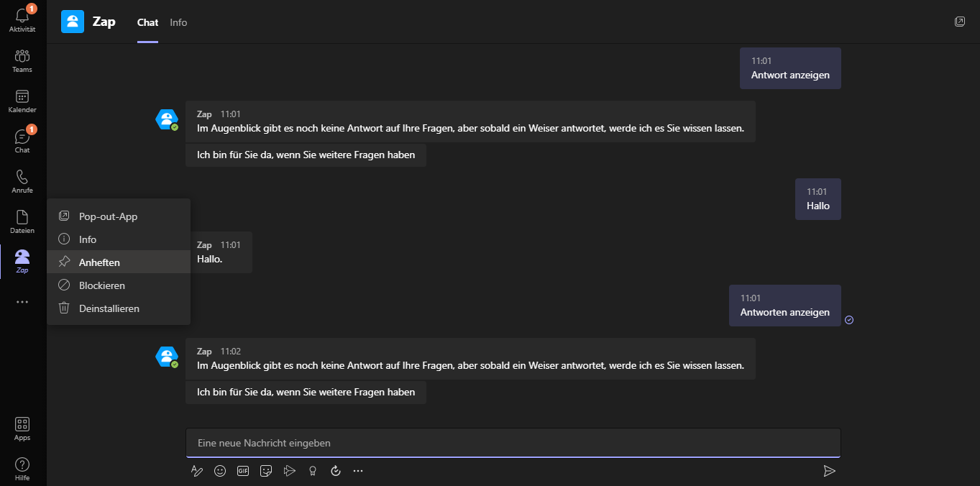This screenshot has width=980, height=486.
Task: Click the 11:02 'Im Augenblick' message from Zap
Action: click(x=470, y=359)
